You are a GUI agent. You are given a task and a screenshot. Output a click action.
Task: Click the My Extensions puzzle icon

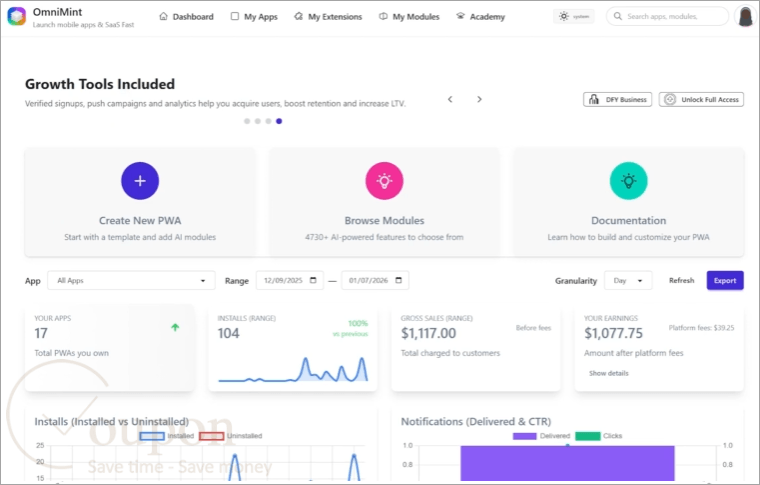pyautogui.click(x=299, y=16)
